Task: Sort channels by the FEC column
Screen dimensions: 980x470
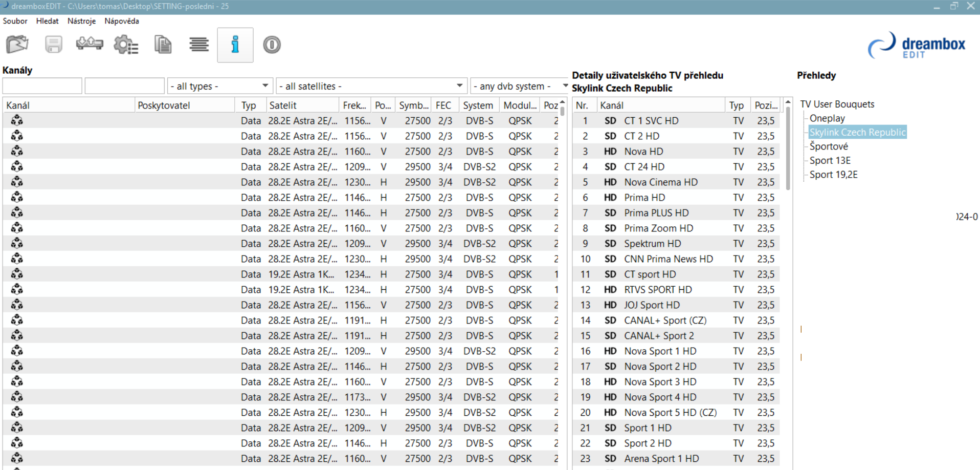Action: click(444, 105)
